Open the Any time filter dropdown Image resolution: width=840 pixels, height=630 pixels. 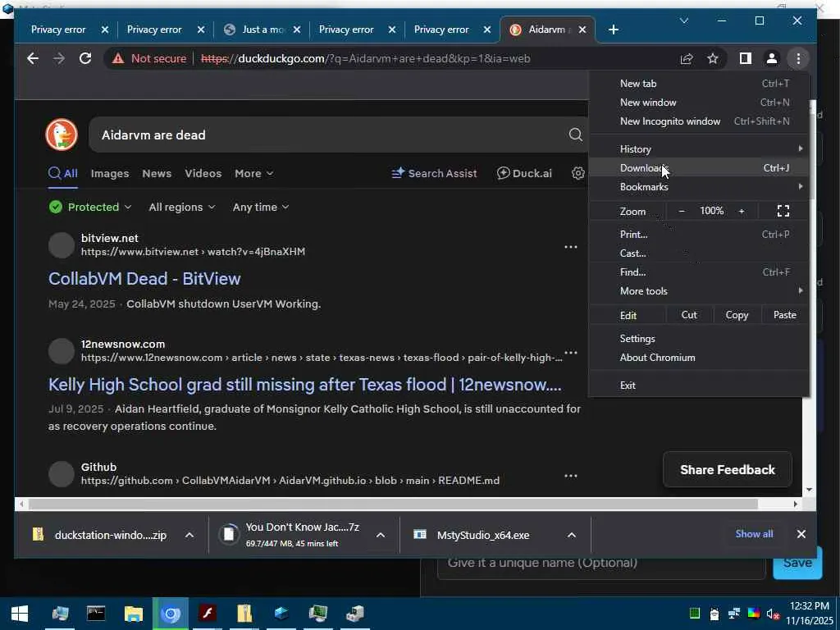[x=261, y=207]
